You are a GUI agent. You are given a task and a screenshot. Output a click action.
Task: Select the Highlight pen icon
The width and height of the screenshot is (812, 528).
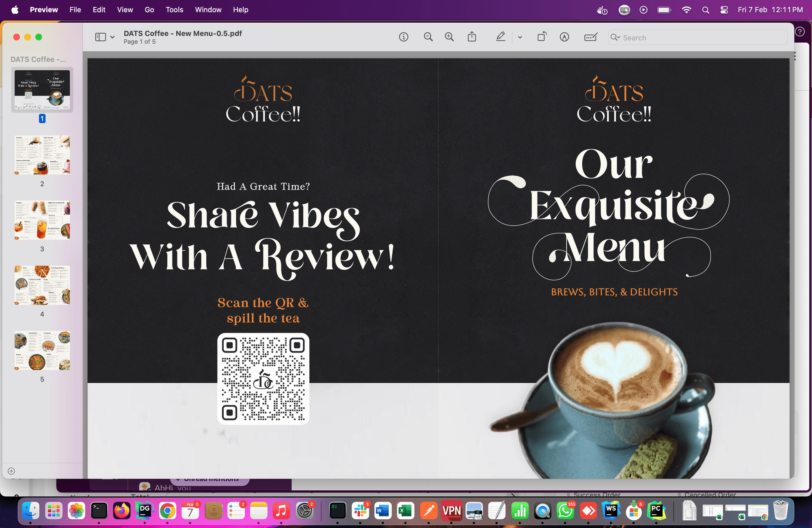pos(501,37)
